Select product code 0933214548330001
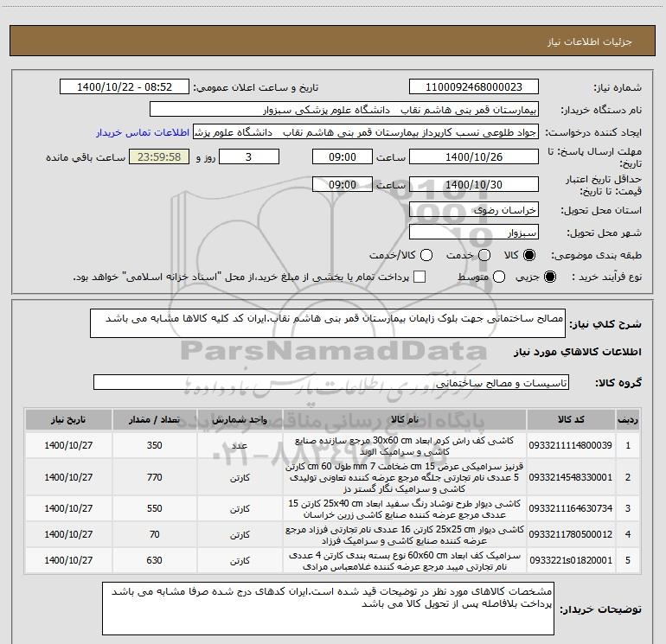The width and height of the screenshot is (666, 644). pos(571,477)
